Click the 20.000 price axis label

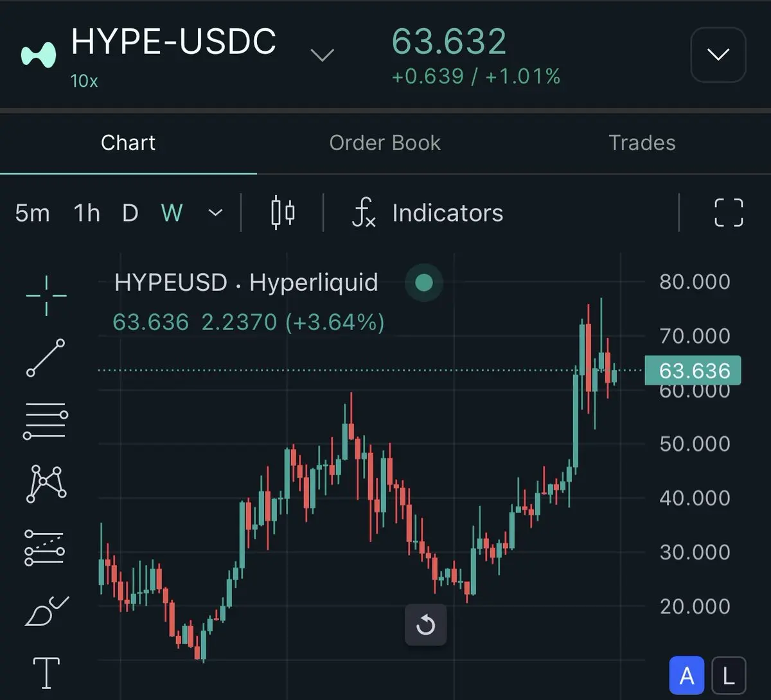click(x=695, y=606)
